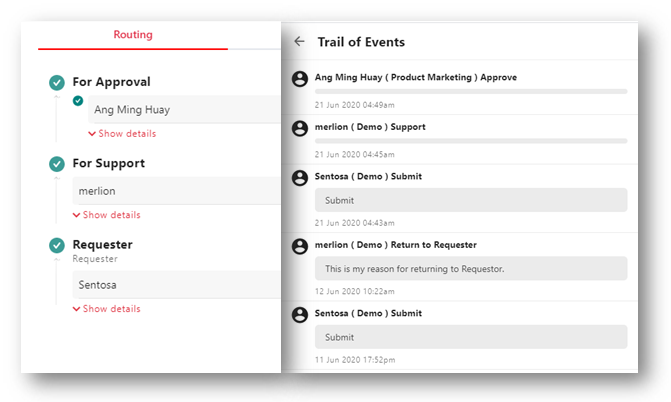Expand Show details under Sentosa

click(107, 309)
